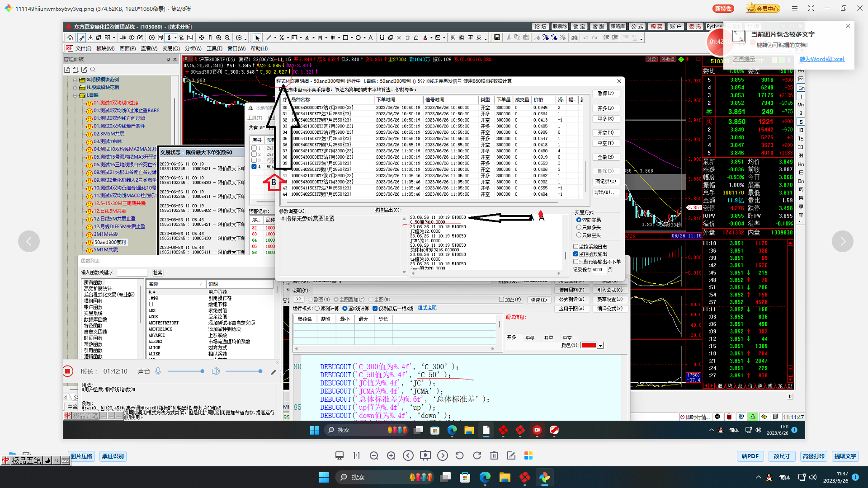Click the 全撤(N) button
868x488 pixels.
(x=606, y=157)
